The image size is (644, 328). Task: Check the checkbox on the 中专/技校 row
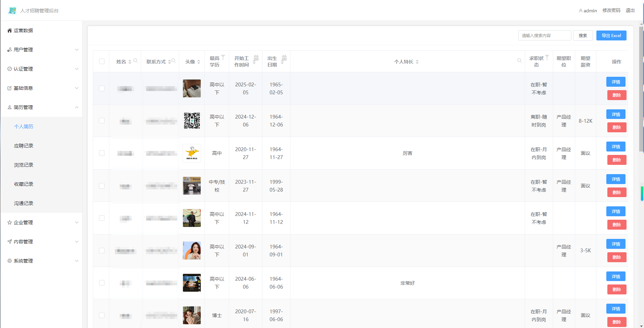[102, 186]
